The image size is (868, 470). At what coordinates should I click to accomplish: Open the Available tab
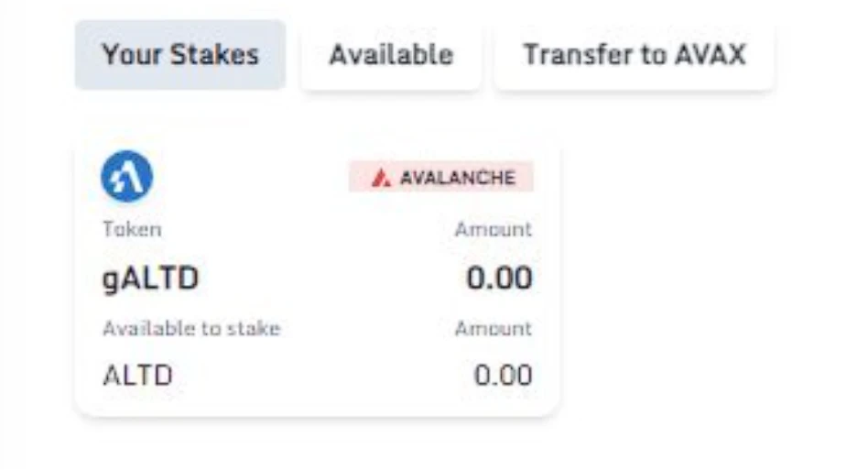[391, 55]
